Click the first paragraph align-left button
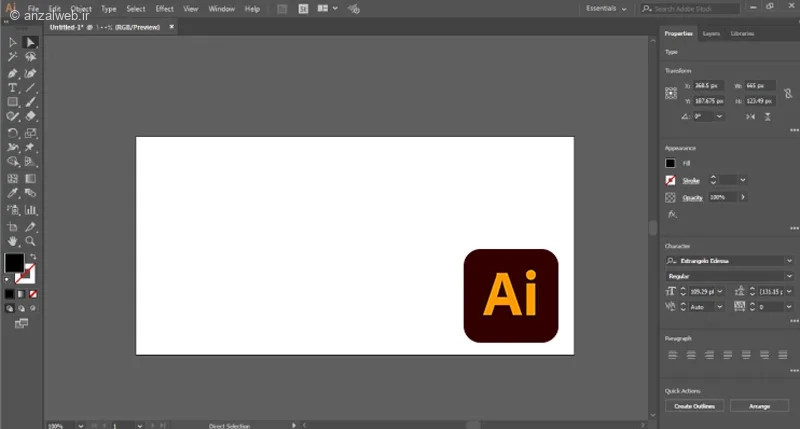This screenshot has height=429, width=800. (x=672, y=355)
